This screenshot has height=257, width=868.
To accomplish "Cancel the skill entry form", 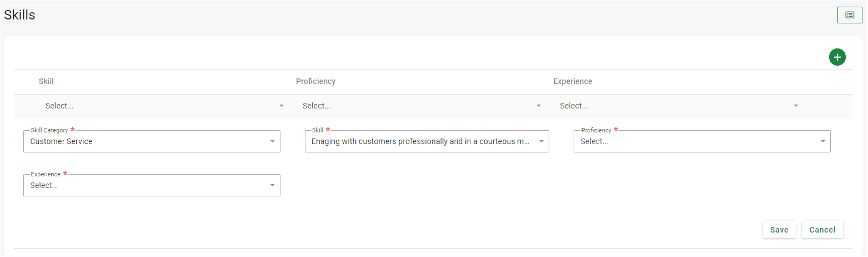I will (x=822, y=230).
